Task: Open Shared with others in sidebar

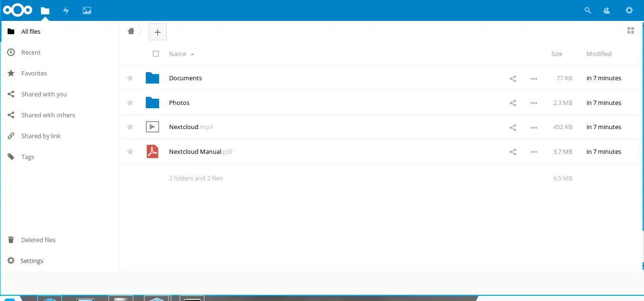Action: 59,115
